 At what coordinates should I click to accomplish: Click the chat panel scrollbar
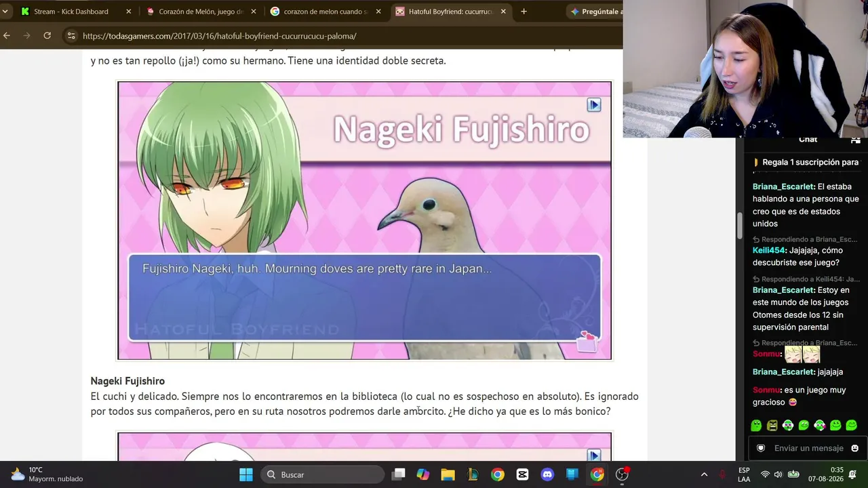coord(740,226)
